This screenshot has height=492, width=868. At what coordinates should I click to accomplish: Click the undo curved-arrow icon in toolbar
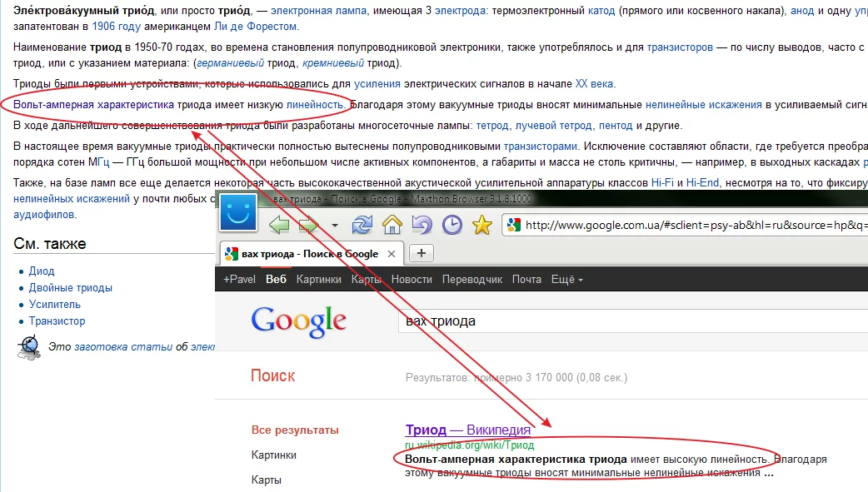[x=421, y=224]
